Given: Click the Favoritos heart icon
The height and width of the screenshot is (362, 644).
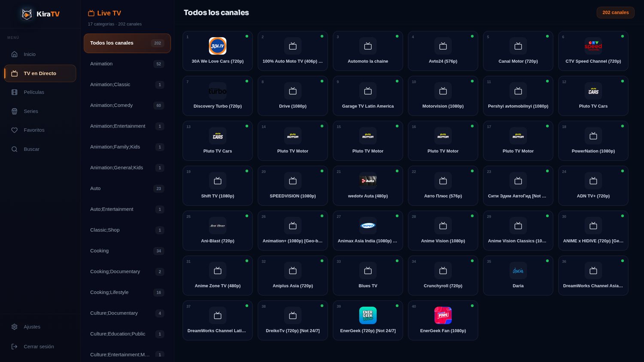Looking at the screenshot, I should pos(15,130).
